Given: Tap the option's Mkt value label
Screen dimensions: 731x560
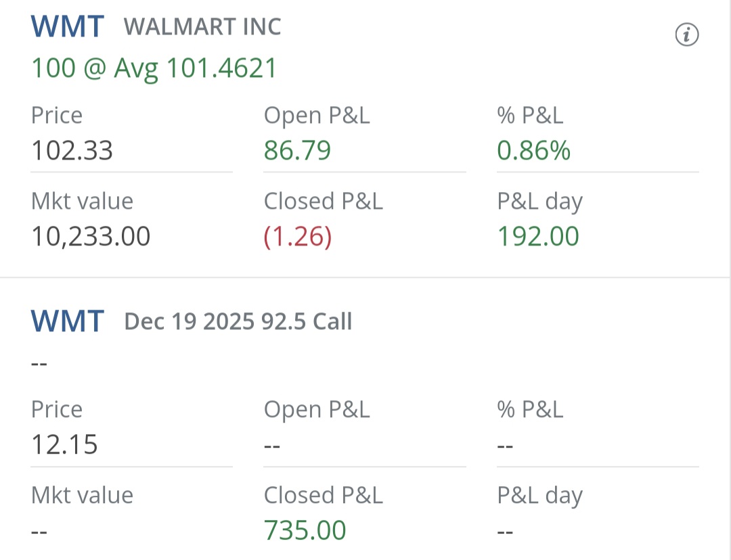Looking at the screenshot, I should pos(82,495).
